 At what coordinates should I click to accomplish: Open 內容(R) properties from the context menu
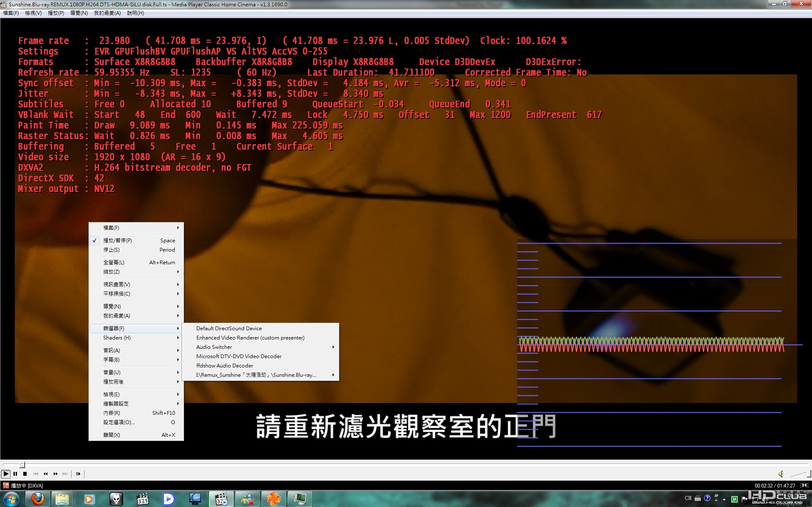click(x=136, y=413)
